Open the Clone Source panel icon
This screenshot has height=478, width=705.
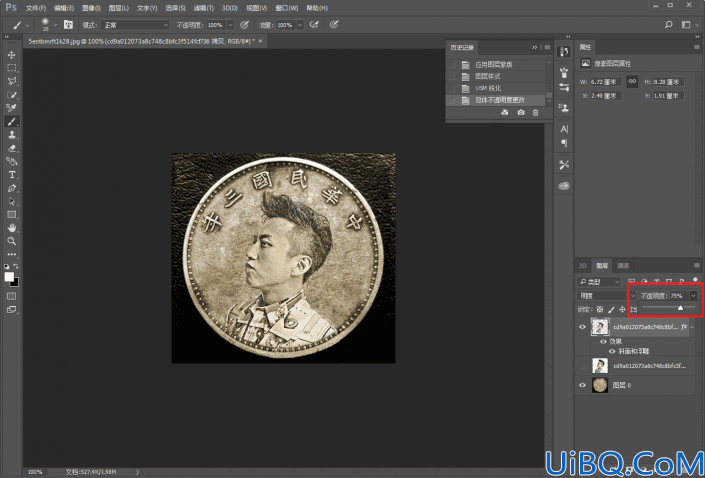(564, 107)
